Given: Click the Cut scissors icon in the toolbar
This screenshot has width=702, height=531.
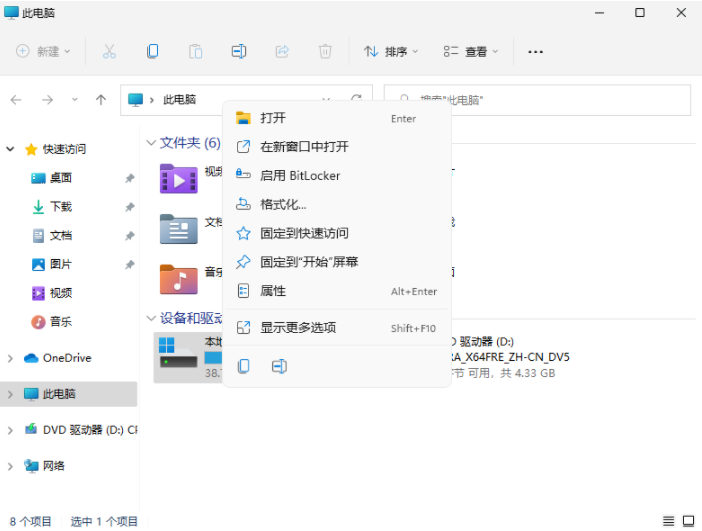Looking at the screenshot, I should (x=110, y=51).
